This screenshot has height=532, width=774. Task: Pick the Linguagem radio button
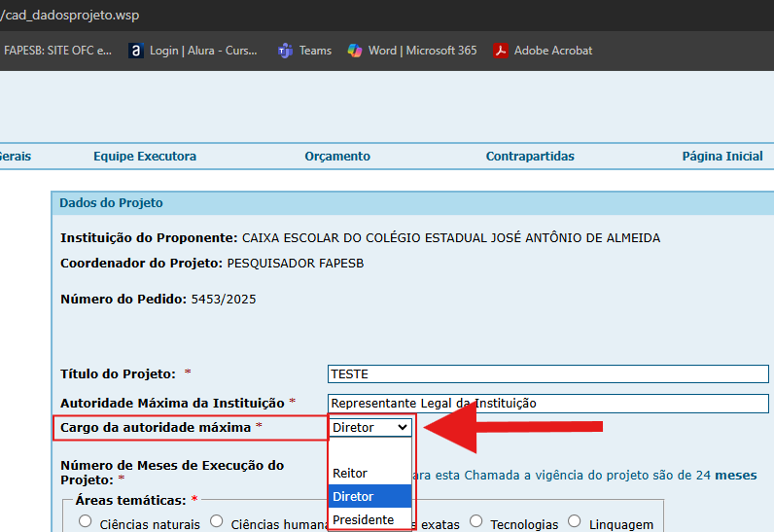(x=575, y=522)
